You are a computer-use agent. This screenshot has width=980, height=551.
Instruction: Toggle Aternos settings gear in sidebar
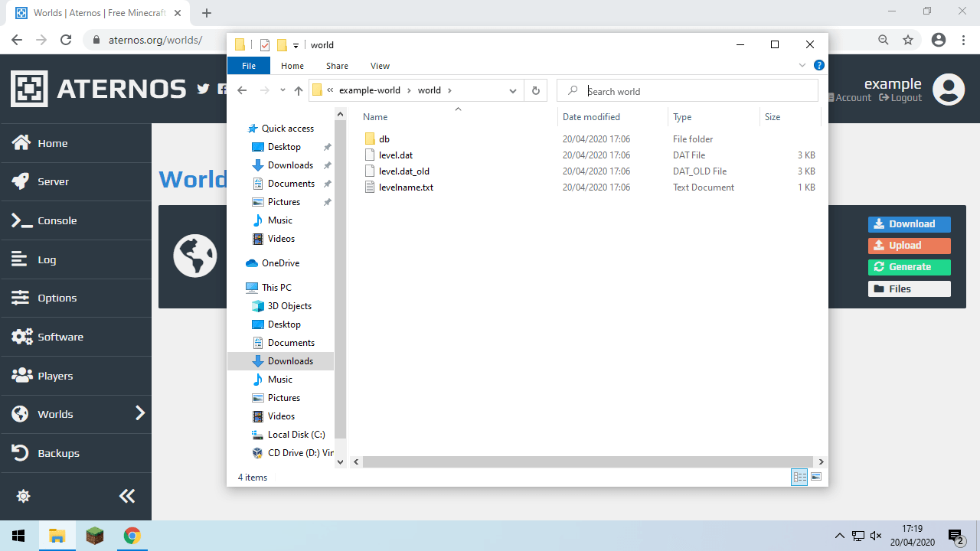point(23,496)
